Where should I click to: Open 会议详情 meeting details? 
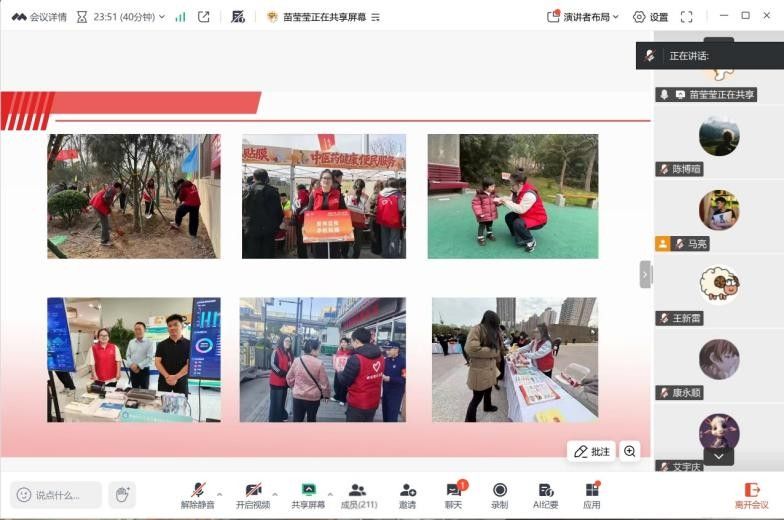(x=39, y=17)
